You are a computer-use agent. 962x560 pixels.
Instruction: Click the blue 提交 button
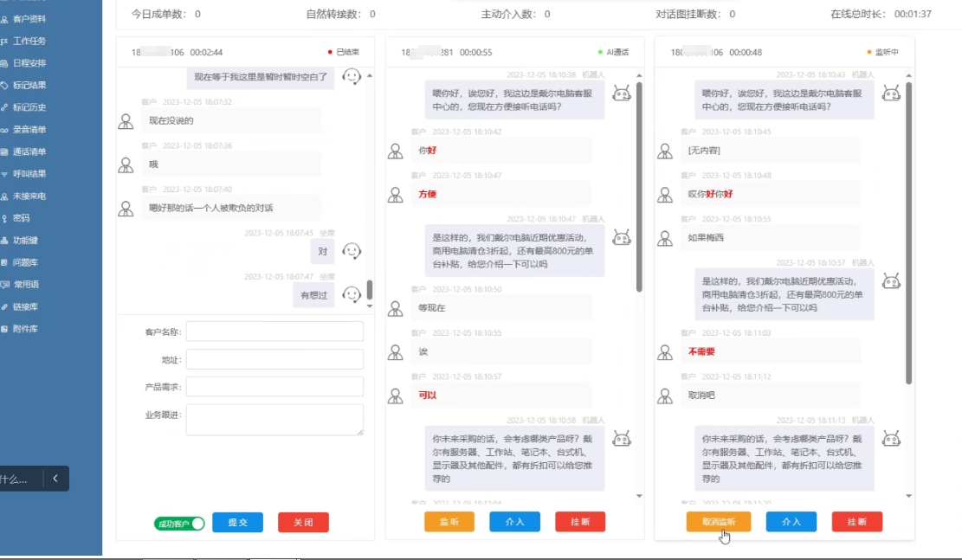237,523
